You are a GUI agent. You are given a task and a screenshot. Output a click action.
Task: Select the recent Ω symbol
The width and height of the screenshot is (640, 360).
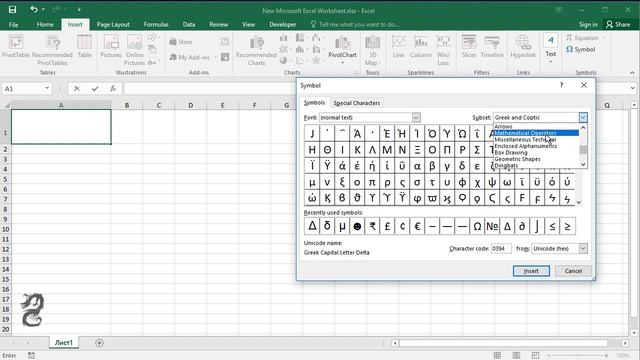[477, 226]
